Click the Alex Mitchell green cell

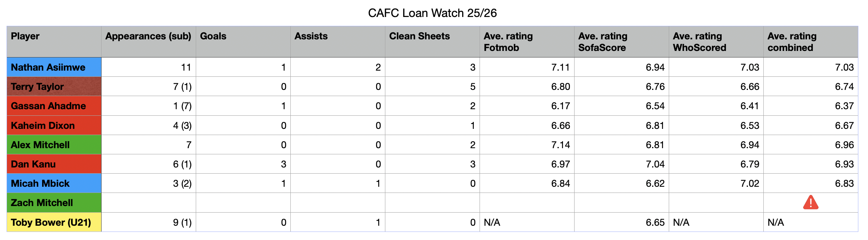tap(54, 145)
